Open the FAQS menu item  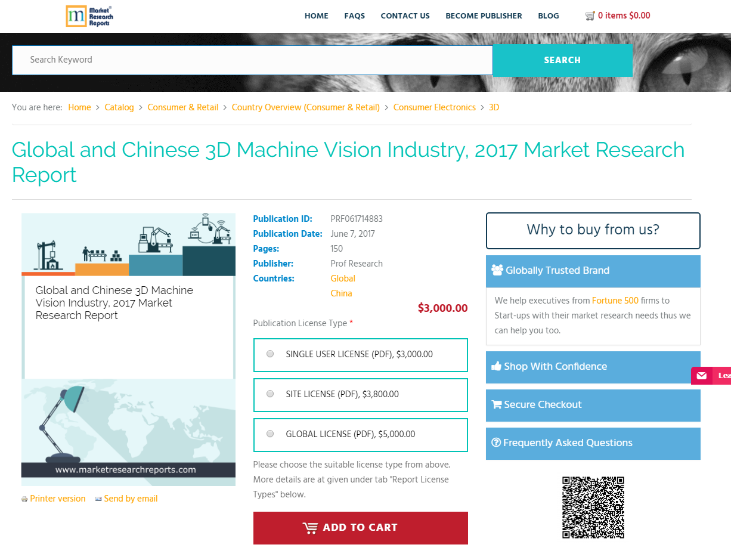click(355, 16)
